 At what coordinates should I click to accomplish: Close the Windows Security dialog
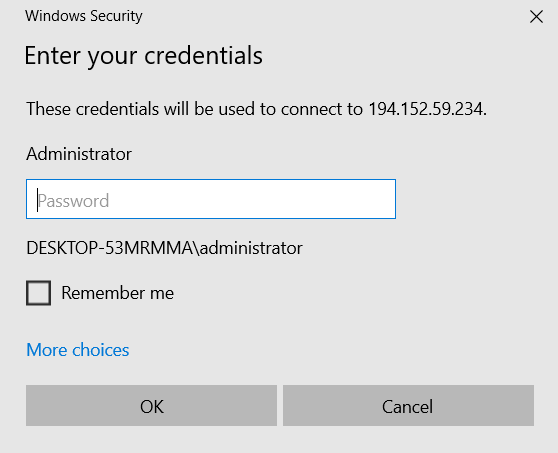point(536,16)
